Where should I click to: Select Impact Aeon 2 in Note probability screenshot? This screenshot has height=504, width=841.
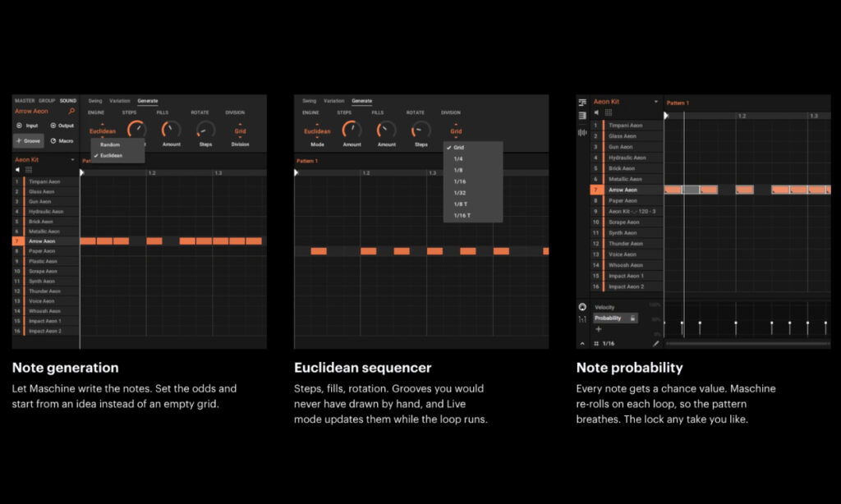(627, 286)
